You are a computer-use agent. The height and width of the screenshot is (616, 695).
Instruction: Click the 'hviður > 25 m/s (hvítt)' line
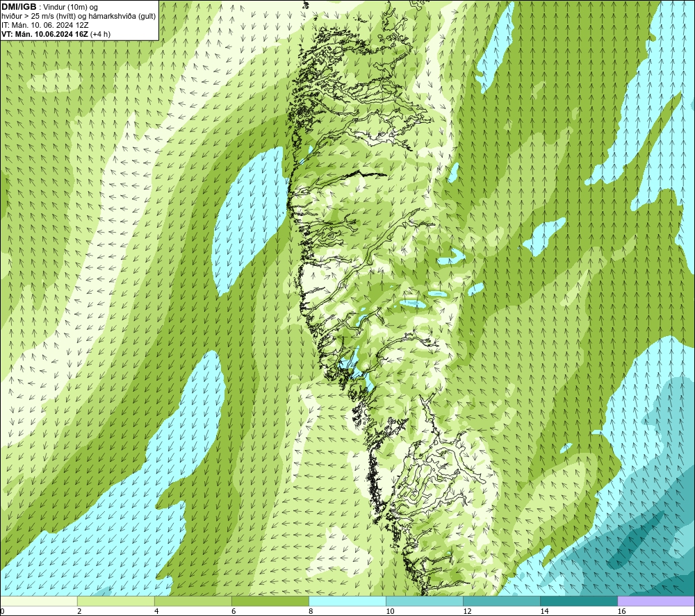coord(38,17)
